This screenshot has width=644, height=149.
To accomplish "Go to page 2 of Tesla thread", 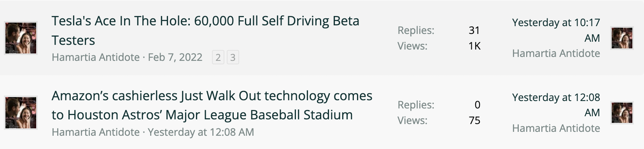I will [x=218, y=58].
